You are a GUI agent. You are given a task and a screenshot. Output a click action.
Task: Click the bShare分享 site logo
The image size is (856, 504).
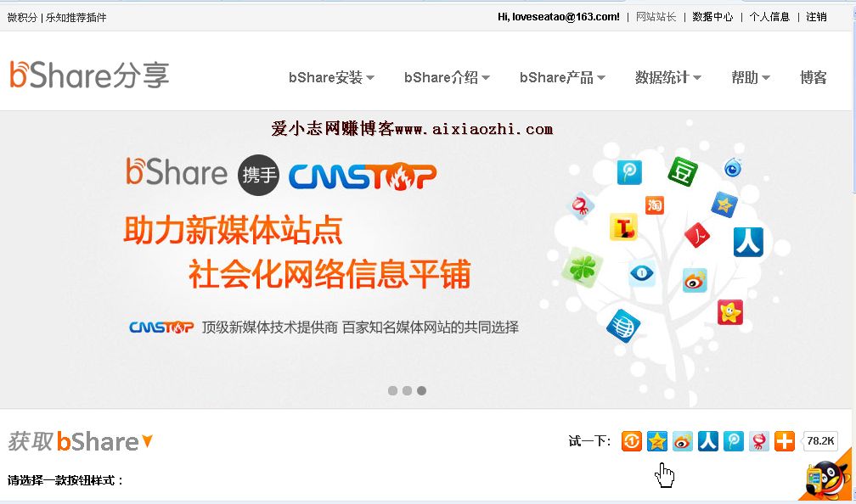[x=89, y=75]
